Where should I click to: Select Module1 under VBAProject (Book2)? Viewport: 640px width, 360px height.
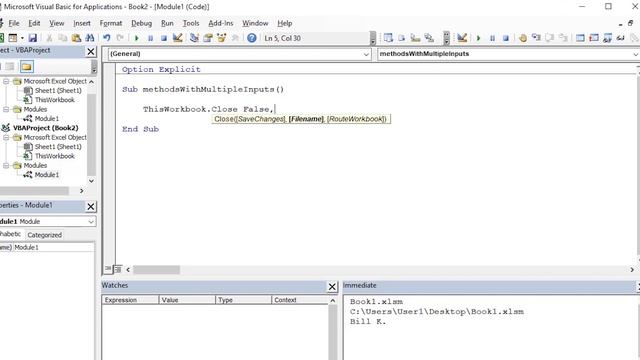(47, 175)
